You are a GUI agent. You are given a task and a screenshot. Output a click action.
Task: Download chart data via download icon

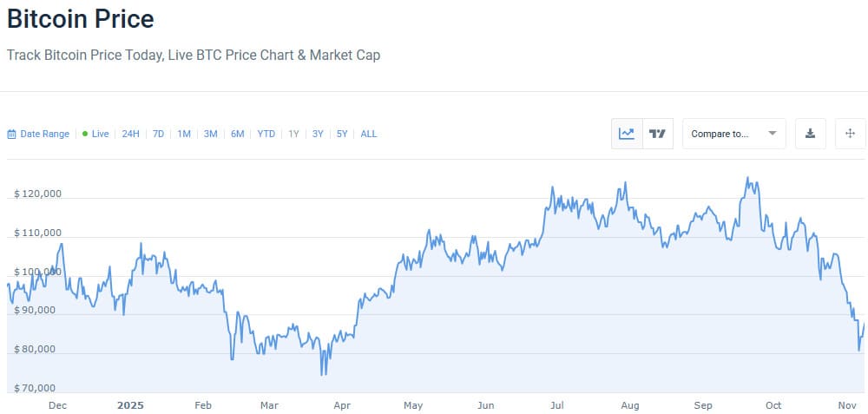coord(810,134)
